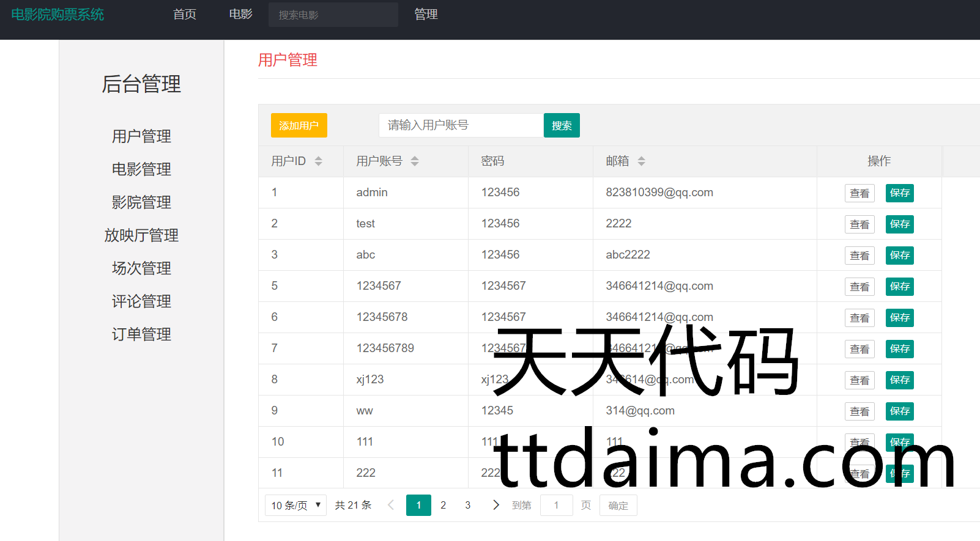Open the 管理 top navigation item
This screenshot has height=541, width=980.
tap(426, 15)
